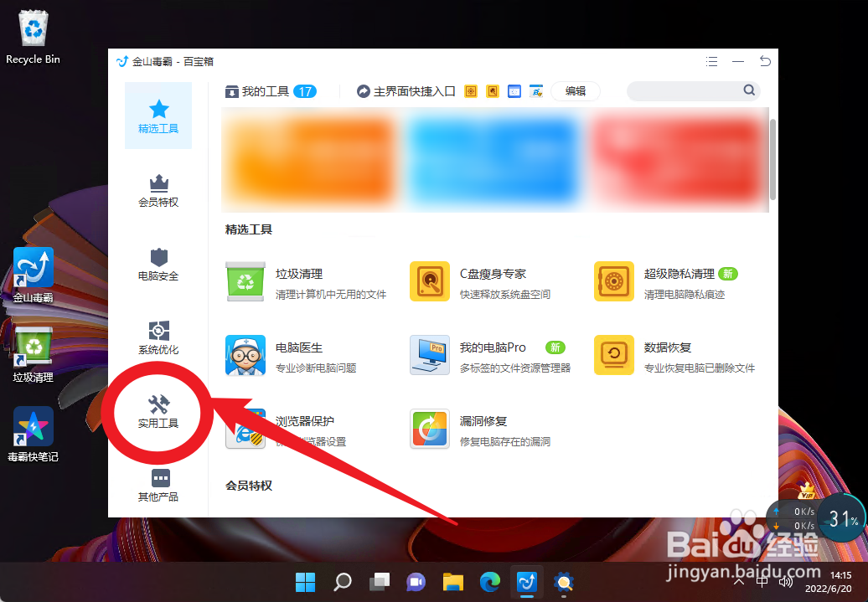Click the 编辑 button
Screen dimensions: 868x602
576,91
